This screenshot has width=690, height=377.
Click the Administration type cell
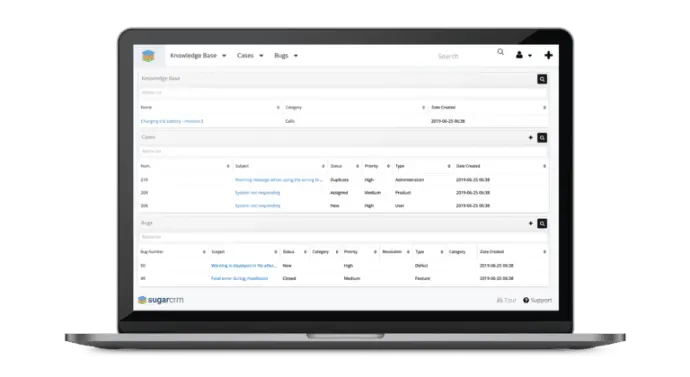409,180
